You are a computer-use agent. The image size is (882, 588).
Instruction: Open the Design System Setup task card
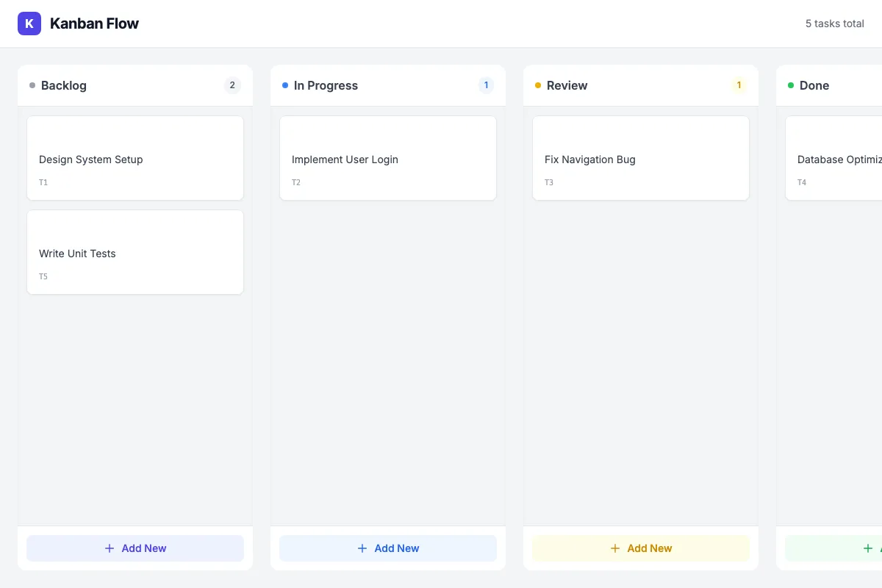pyautogui.click(x=135, y=158)
